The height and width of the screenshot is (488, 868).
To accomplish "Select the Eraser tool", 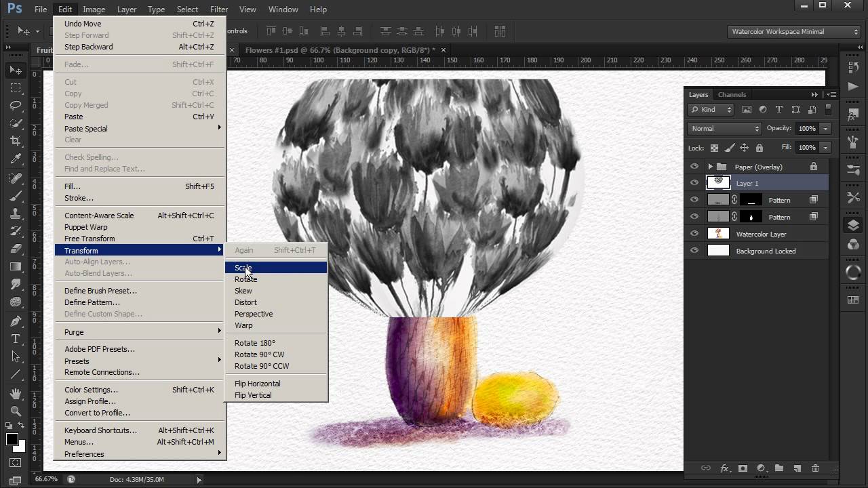I will (16, 249).
